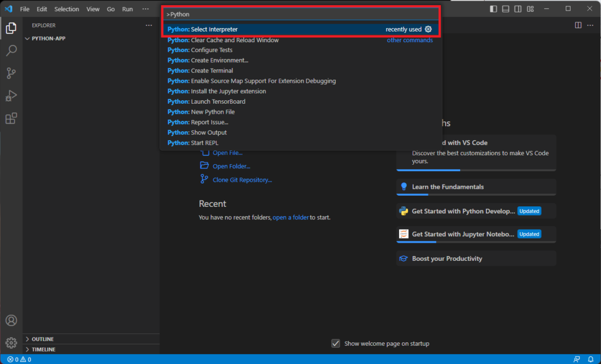Open the notifications bell in status bar
Image resolution: width=601 pixels, height=364 pixels.
pyautogui.click(x=590, y=359)
